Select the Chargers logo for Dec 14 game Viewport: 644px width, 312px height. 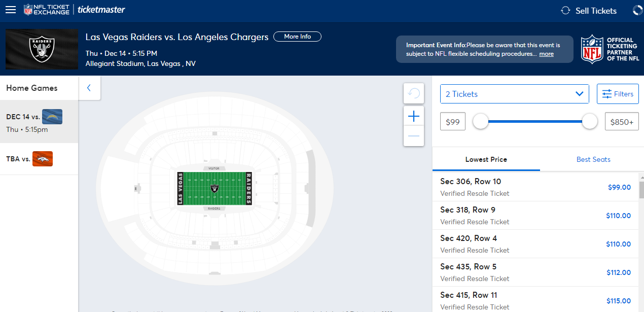click(x=52, y=117)
